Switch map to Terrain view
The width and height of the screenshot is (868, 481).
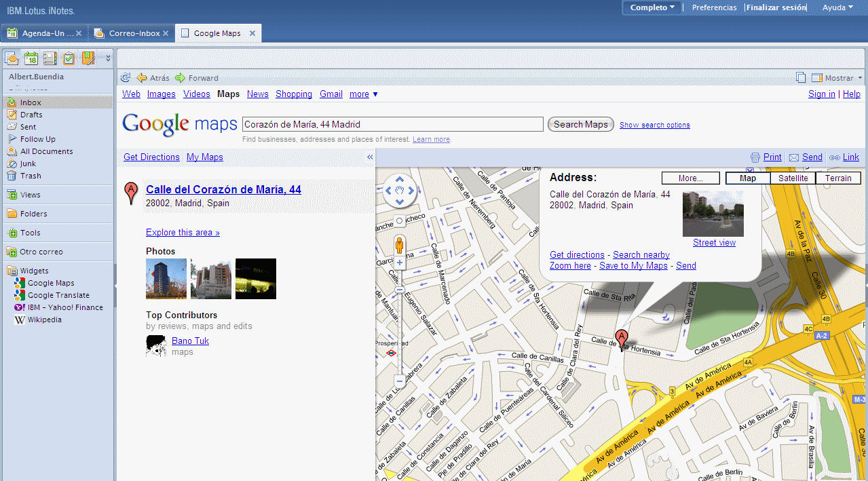click(838, 178)
